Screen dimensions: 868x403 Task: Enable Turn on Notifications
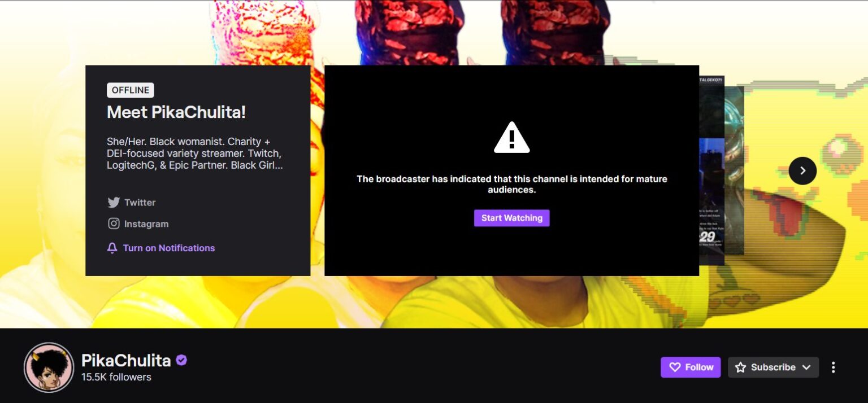click(168, 248)
